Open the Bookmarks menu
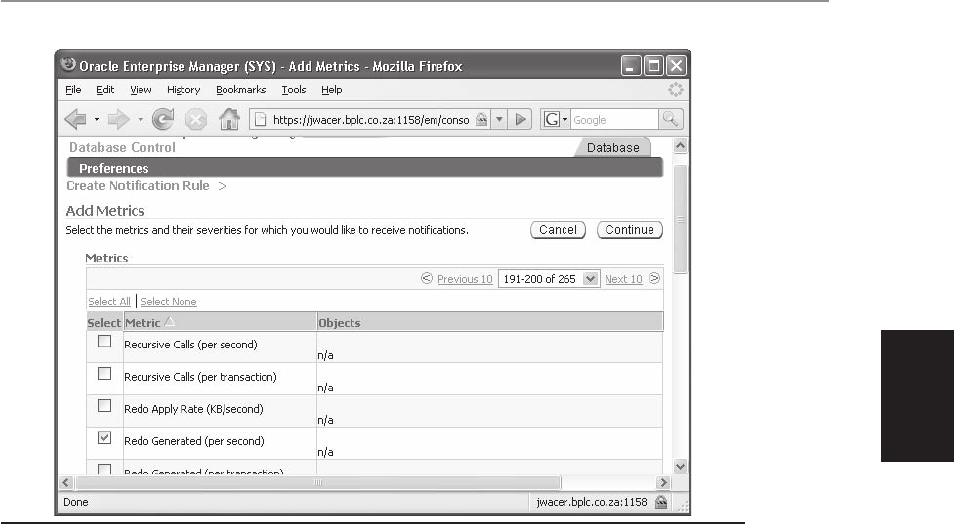 click(241, 89)
